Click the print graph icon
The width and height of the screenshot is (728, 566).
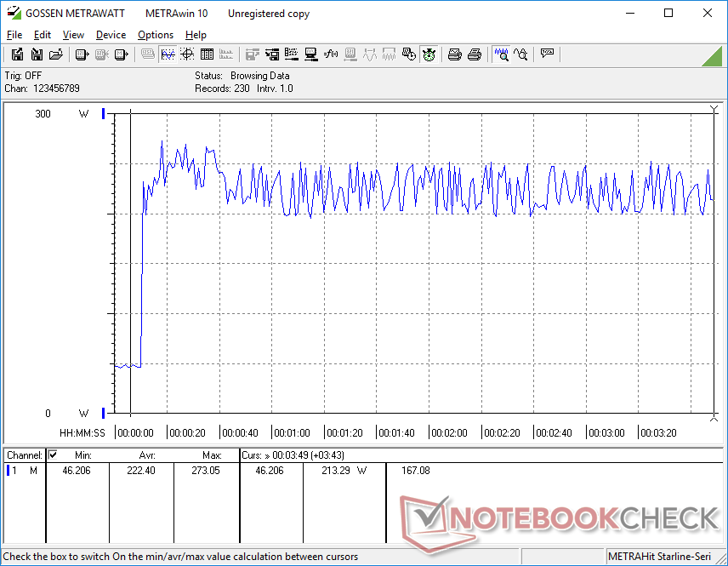click(x=454, y=54)
